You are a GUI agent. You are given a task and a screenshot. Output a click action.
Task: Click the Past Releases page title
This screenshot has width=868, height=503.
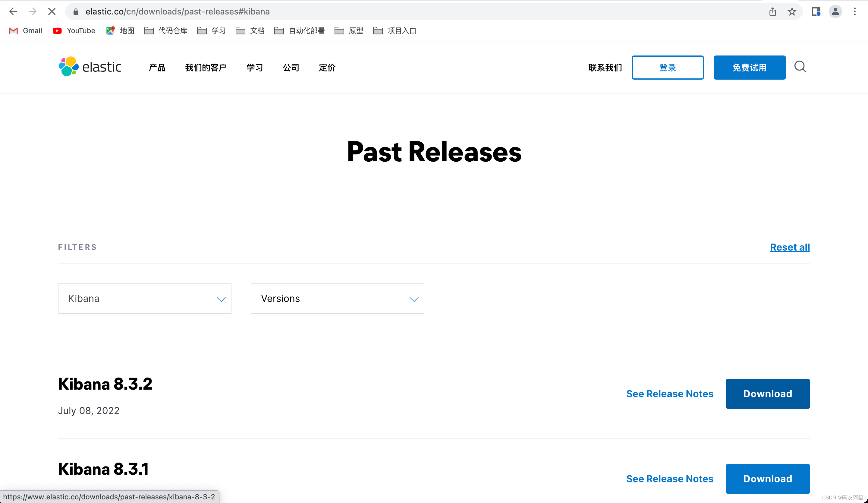point(434,152)
